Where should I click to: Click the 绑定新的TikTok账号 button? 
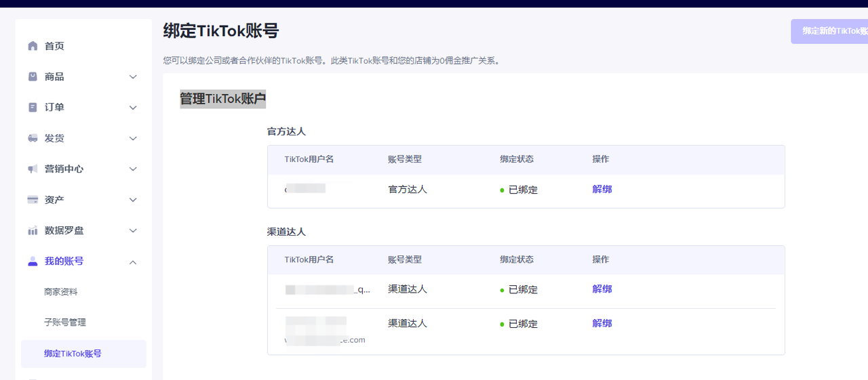click(829, 31)
